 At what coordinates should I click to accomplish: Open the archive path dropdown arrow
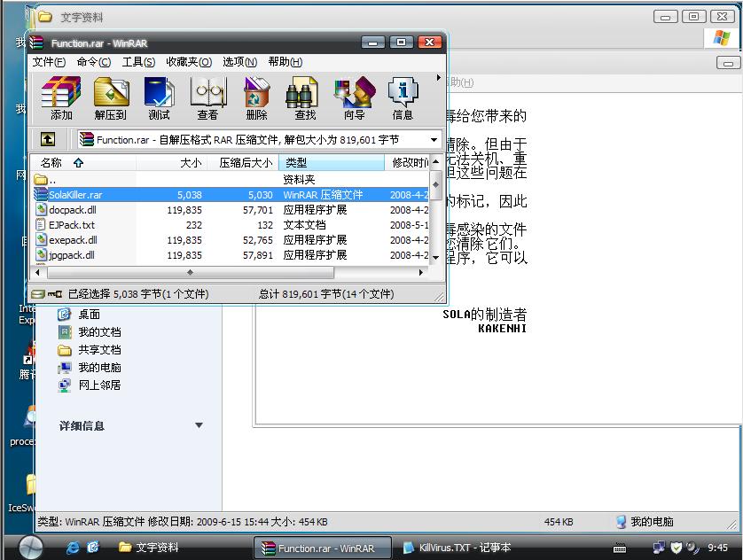pos(434,140)
